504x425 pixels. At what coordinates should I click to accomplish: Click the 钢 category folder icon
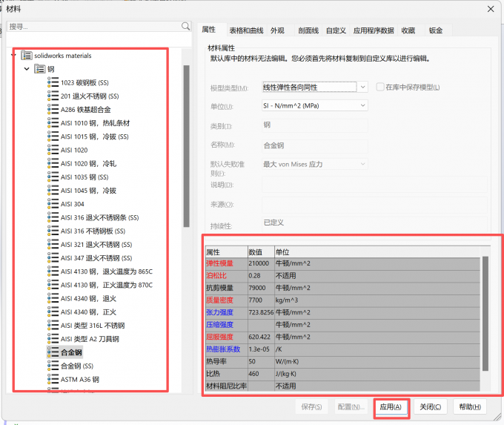pyautogui.click(x=40, y=69)
